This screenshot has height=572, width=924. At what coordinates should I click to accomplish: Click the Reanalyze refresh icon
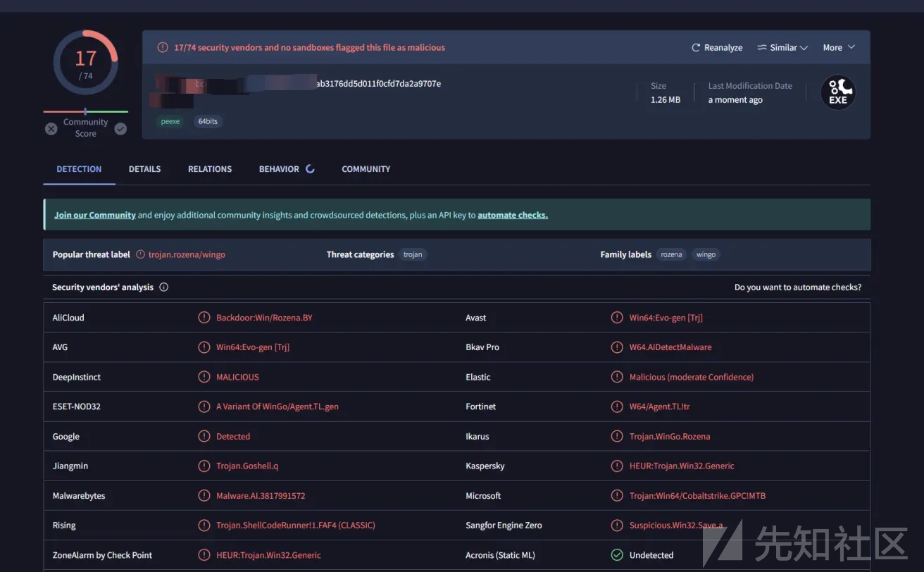(x=696, y=48)
